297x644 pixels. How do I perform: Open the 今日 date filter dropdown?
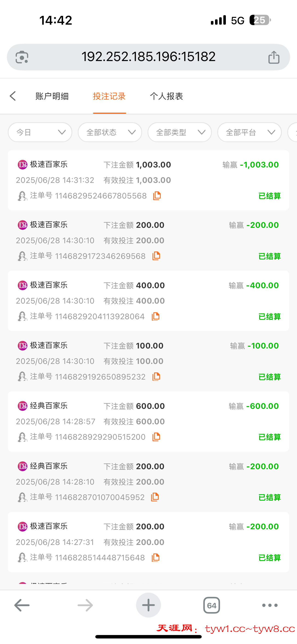[x=40, y=132]
